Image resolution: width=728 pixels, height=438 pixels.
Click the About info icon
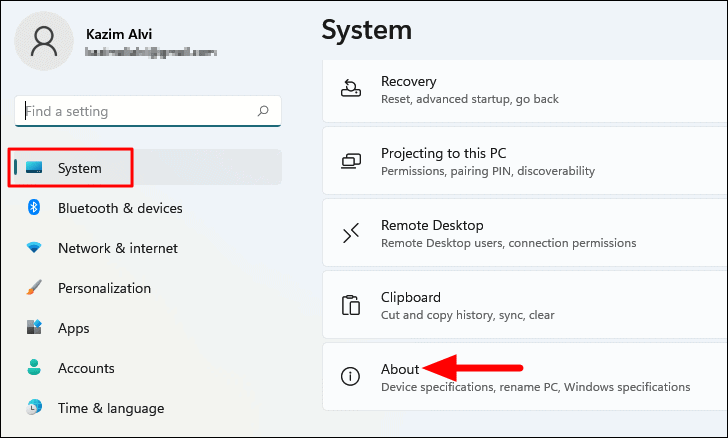tap(351, 376)
